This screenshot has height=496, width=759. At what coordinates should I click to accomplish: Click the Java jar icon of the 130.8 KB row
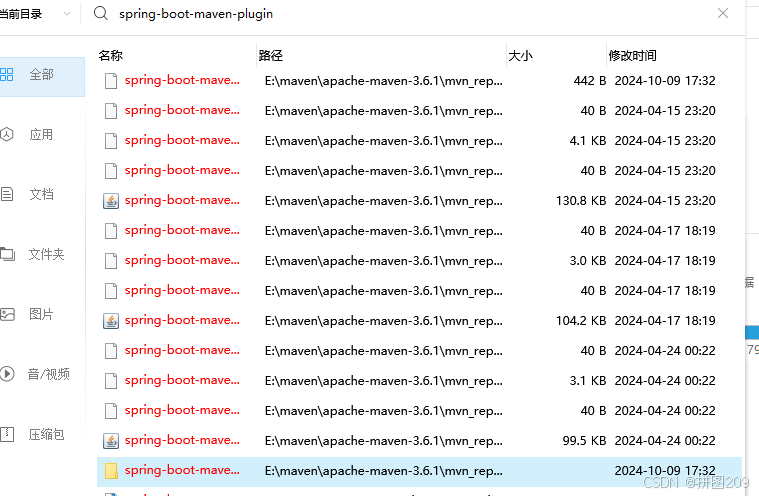pyautogui.click(x=111, y=201)
